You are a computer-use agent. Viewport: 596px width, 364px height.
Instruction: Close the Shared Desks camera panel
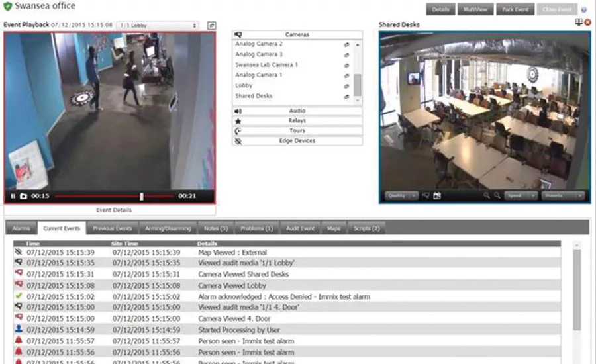tap(588, 23)
